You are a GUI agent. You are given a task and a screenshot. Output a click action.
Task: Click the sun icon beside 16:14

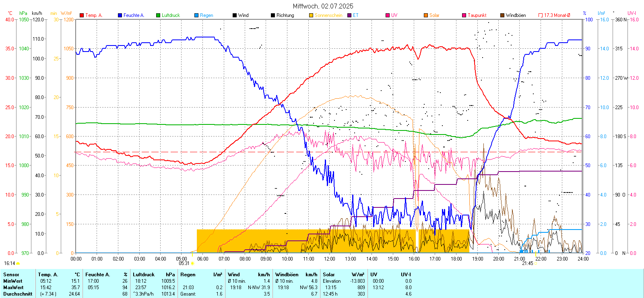click(x=18, y=263)
